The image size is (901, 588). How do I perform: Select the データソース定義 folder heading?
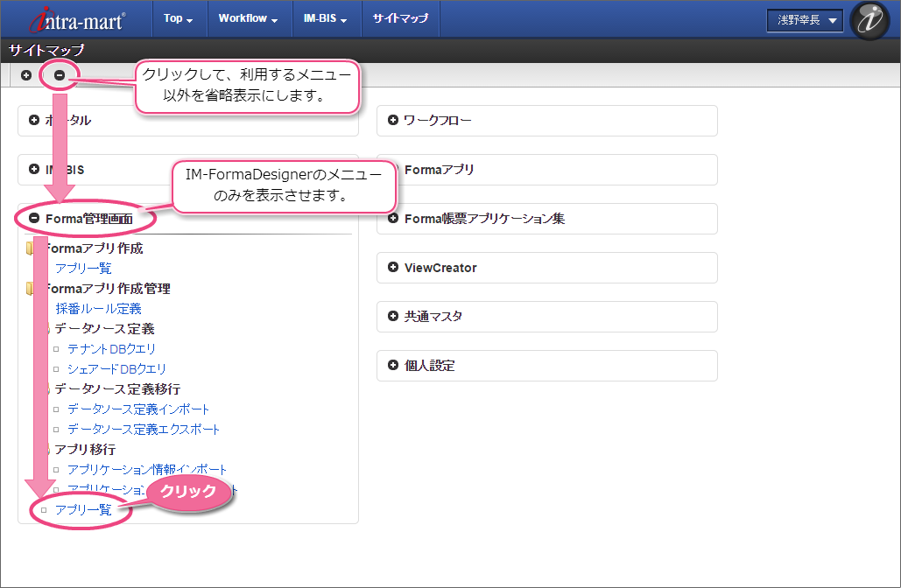[104, 329]
